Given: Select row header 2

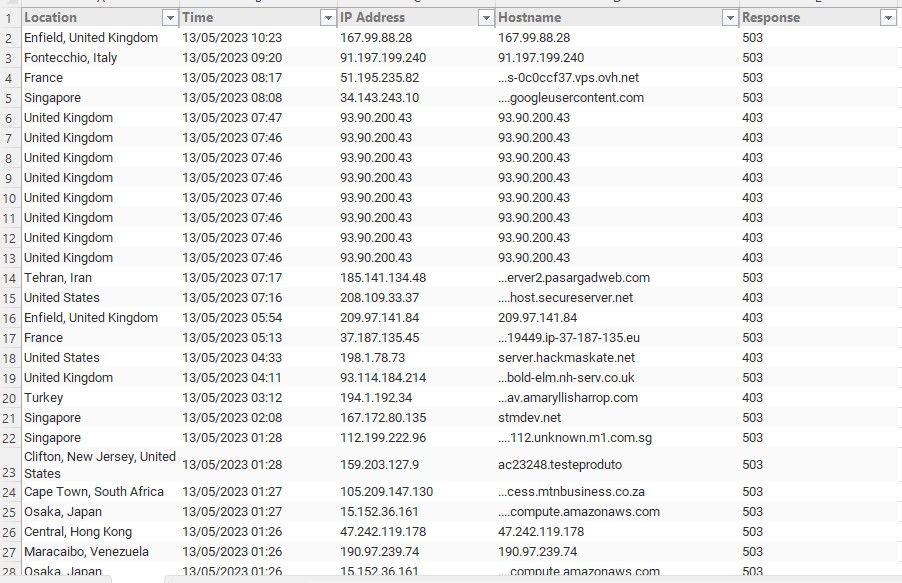Looking at the screenshot, I should [x=9, y=38].
